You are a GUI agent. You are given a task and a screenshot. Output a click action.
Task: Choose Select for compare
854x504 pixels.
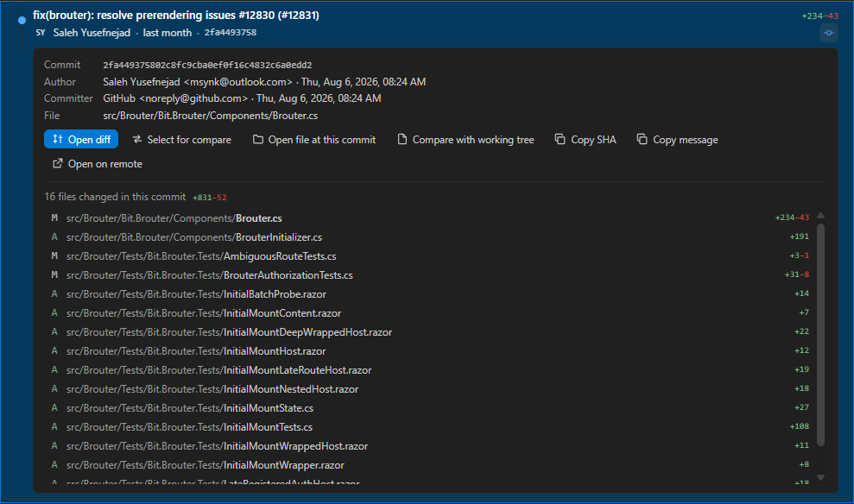click(182, 140)
